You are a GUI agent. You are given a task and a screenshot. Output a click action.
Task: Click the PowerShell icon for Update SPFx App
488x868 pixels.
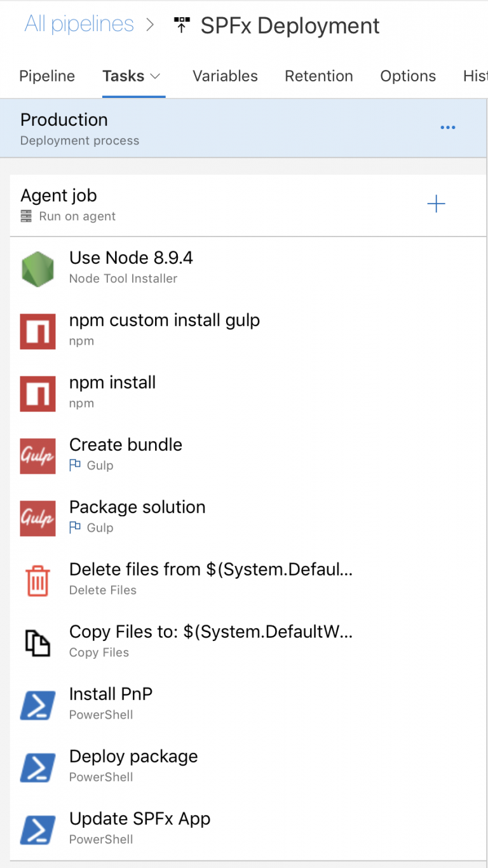[x=37, y=829]
